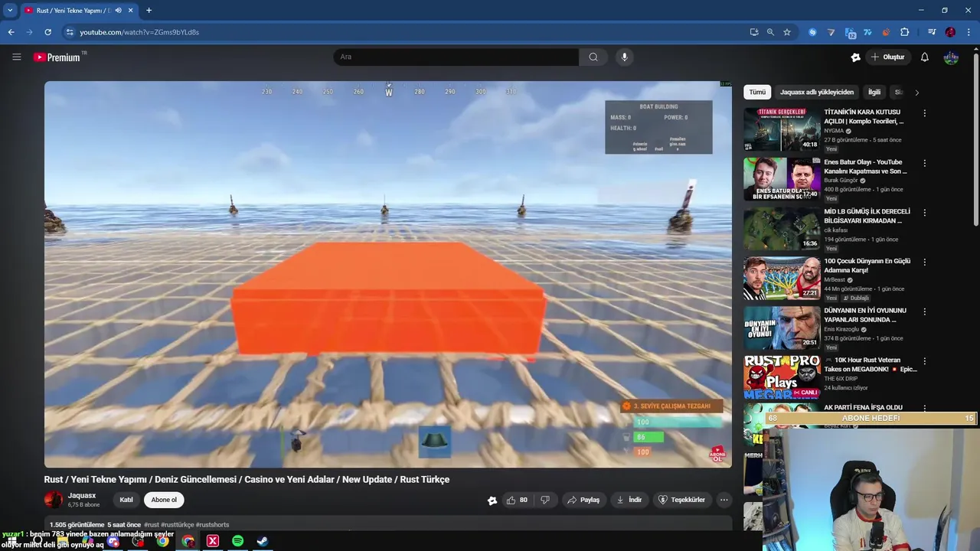Open options for Dünyanın En İyi Oyununu video
This screenshot has height=551, width=980.
[924, 311]
